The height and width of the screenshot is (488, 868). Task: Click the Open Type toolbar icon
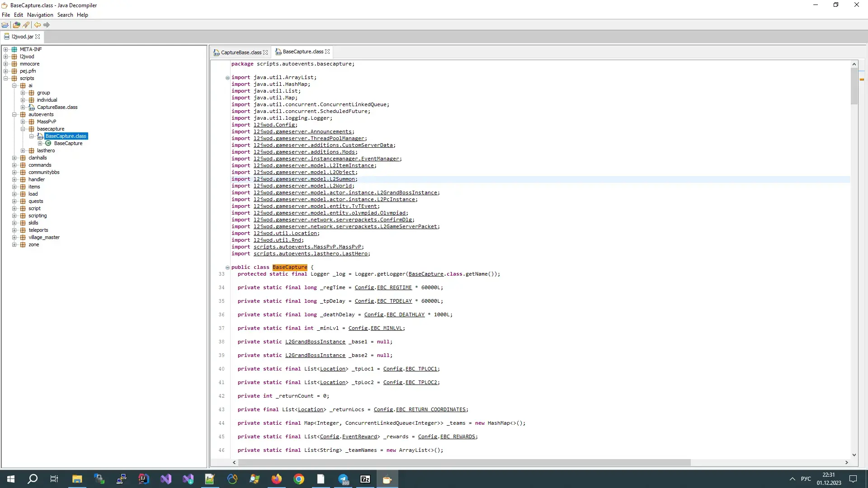17,25
